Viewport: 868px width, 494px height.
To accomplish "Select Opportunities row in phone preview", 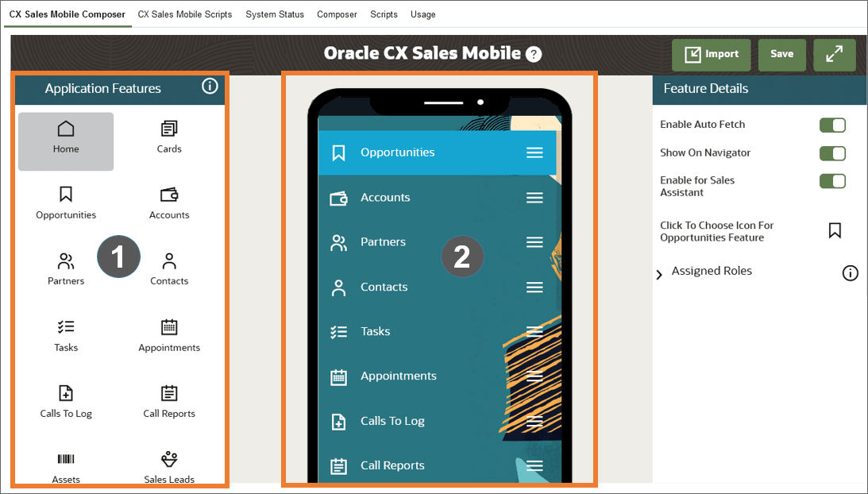I will [438, 152].
